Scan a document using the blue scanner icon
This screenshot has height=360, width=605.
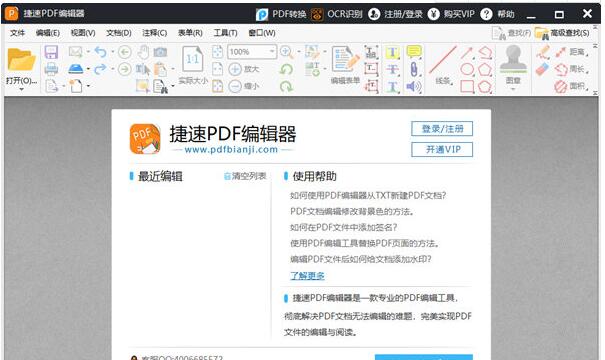click(x=76, y=69)
